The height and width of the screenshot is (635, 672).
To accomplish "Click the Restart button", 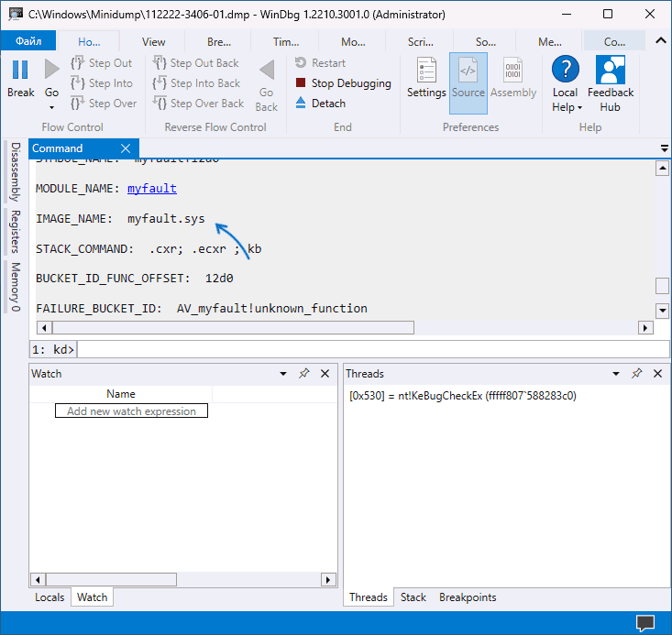I will 320,63.
